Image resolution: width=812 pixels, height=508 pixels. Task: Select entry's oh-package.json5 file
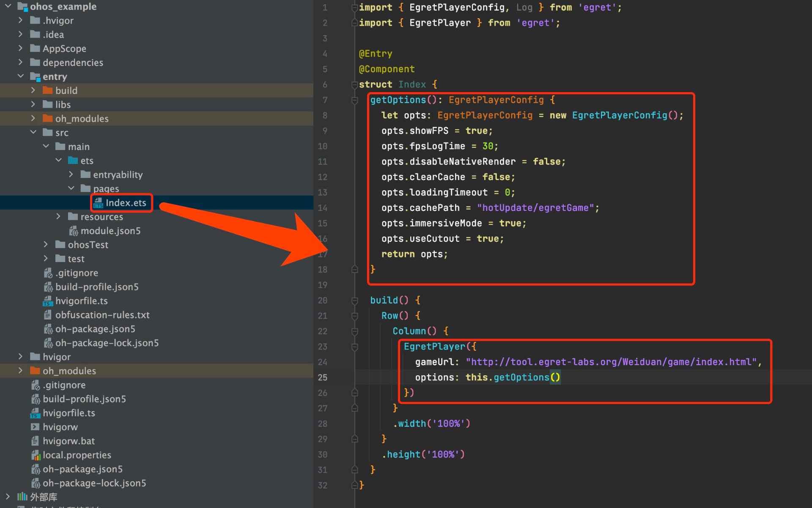pos(95,329)
